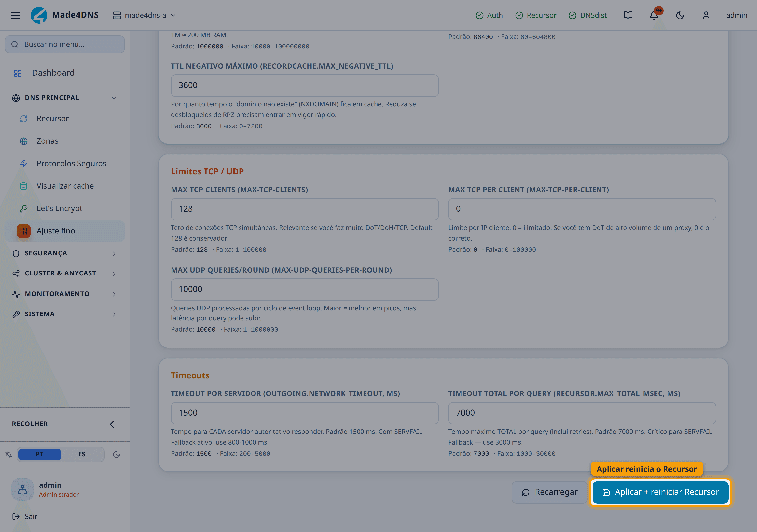Click the Let's Encrypt key icon
This screenshot has width=757, height=532.
(24, 209)
